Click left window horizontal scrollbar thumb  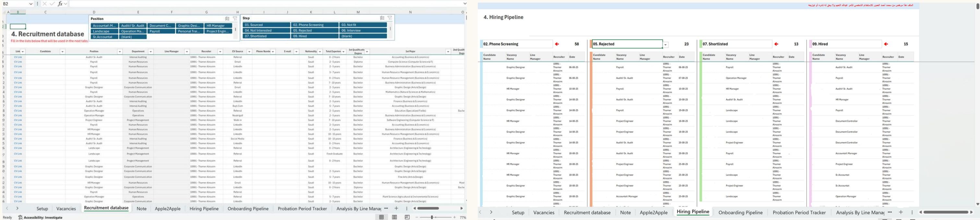[x=428, y=208]
